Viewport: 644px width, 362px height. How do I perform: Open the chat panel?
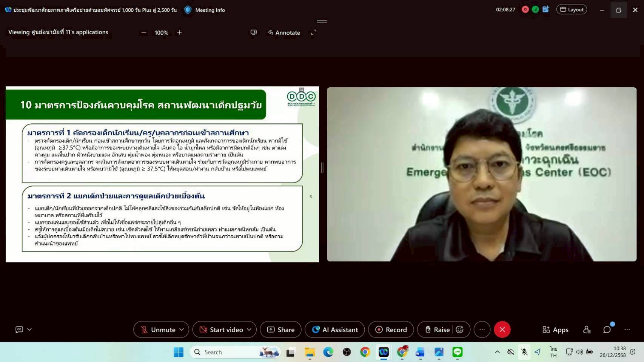pos(607,330)
